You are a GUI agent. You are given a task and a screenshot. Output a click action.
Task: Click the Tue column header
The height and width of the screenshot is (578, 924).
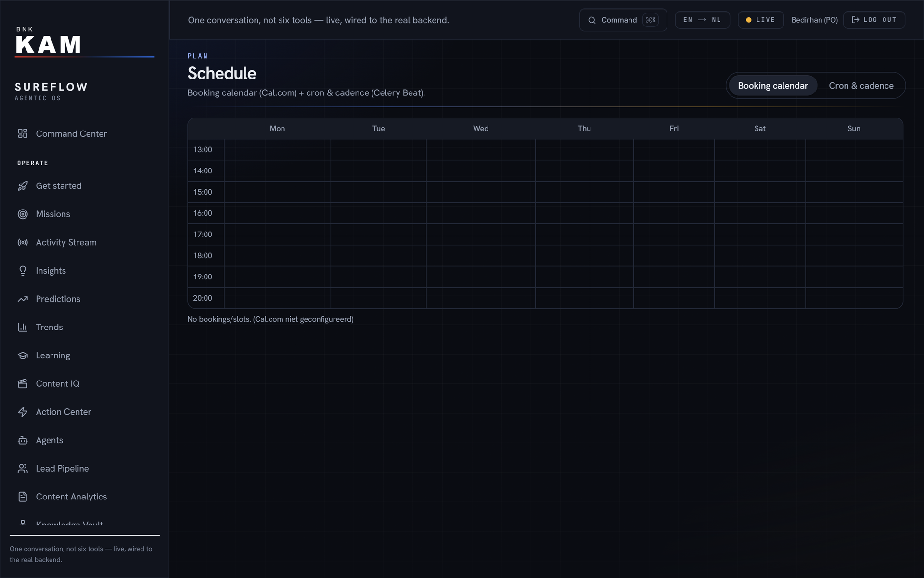coord(379,129)
